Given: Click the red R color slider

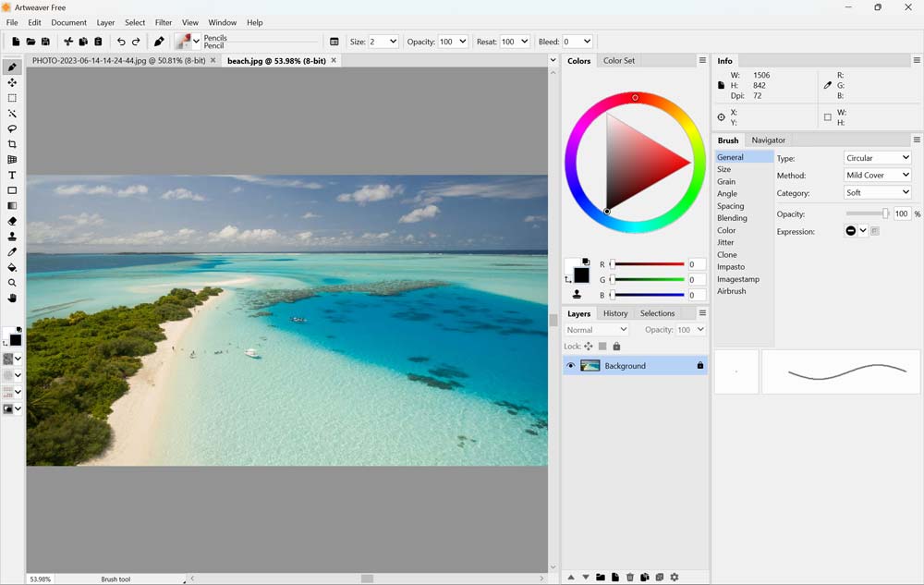Looking at the screenshot, I should (647, 264).
